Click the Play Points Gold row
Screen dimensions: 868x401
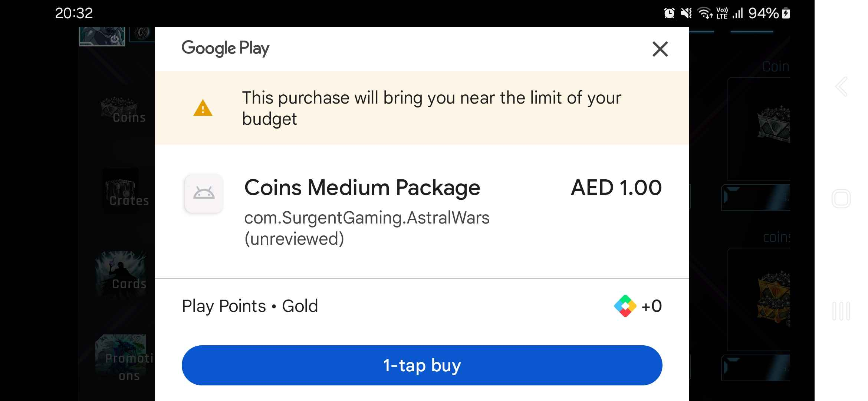(422, 306)
